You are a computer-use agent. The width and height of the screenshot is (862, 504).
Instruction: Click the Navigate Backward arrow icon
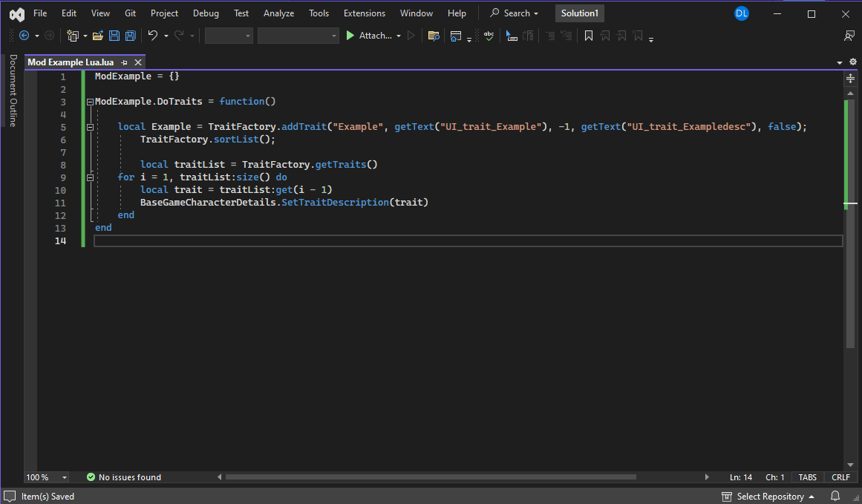(x=24, y=36)
